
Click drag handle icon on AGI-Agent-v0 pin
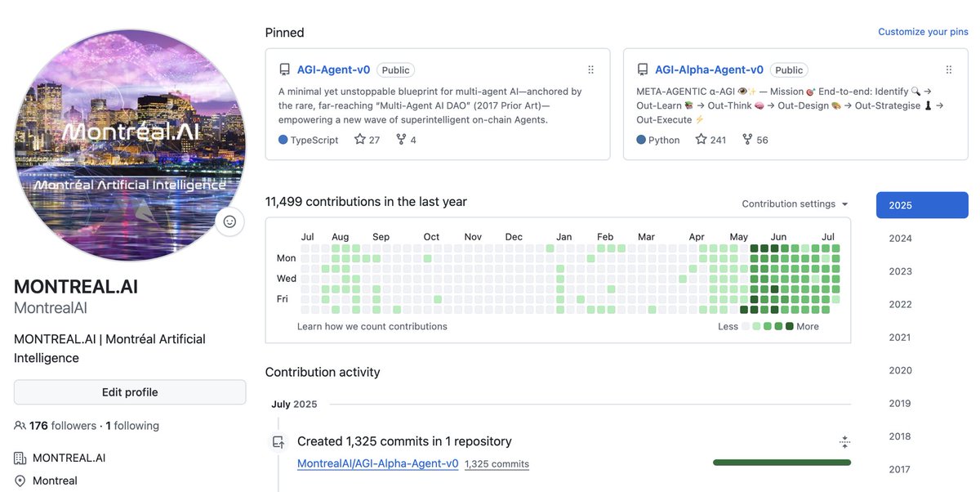point(591,70)
